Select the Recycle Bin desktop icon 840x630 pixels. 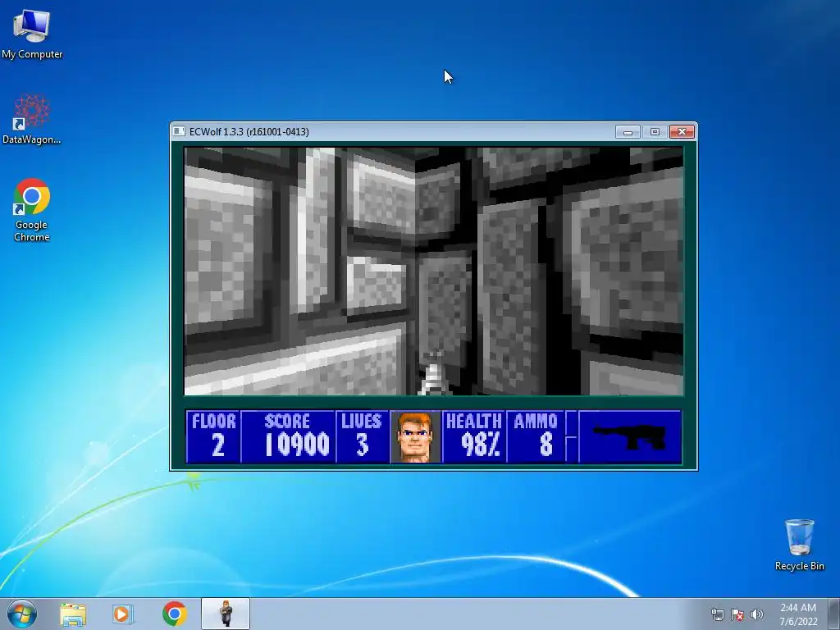tap(799, 545)
